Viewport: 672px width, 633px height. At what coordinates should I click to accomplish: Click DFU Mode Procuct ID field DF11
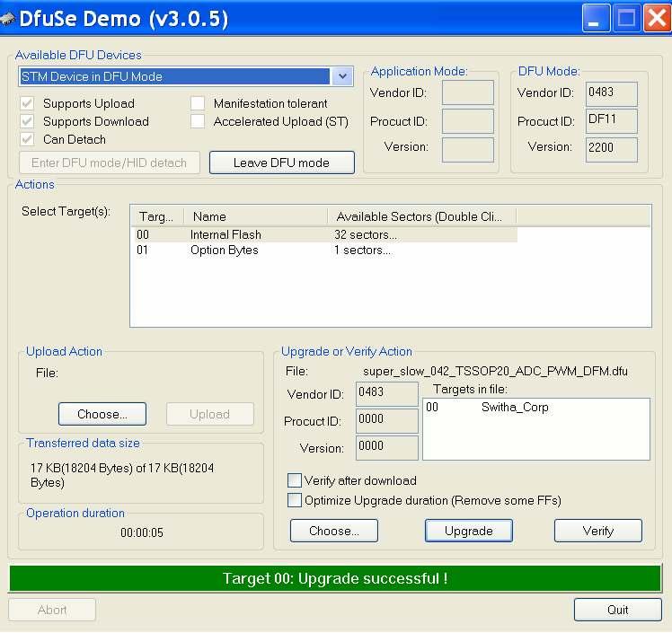612,121
